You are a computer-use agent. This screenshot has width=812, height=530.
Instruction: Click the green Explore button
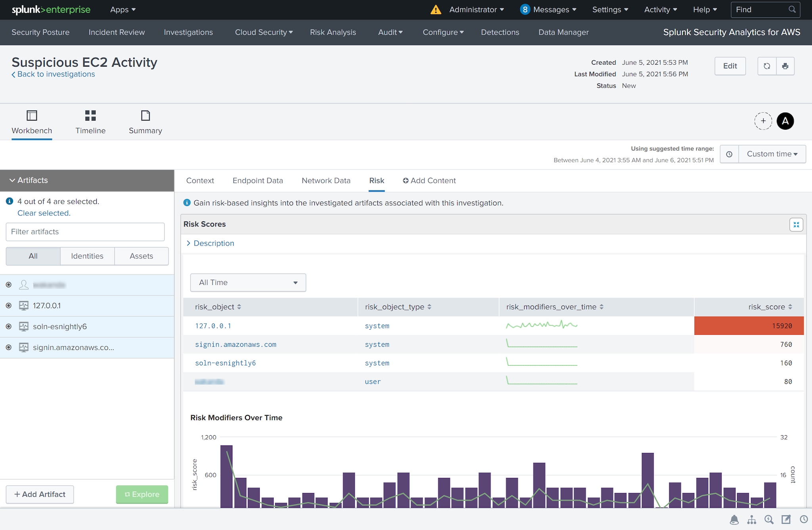click(x=142, y=494)
